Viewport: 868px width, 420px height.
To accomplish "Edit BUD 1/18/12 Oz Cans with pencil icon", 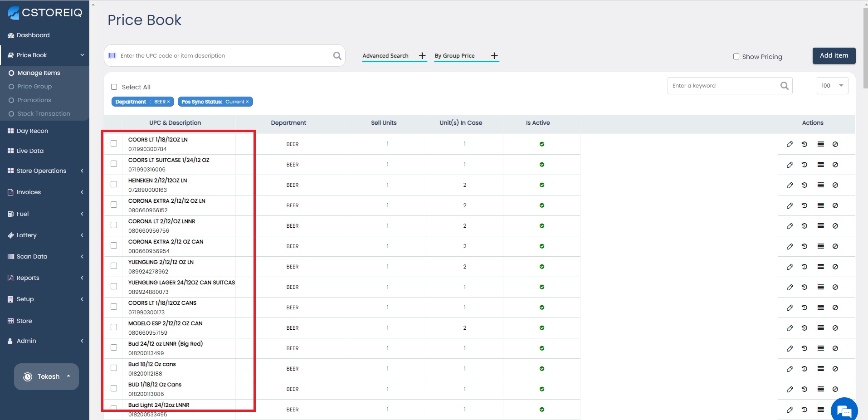I will 790,389.
